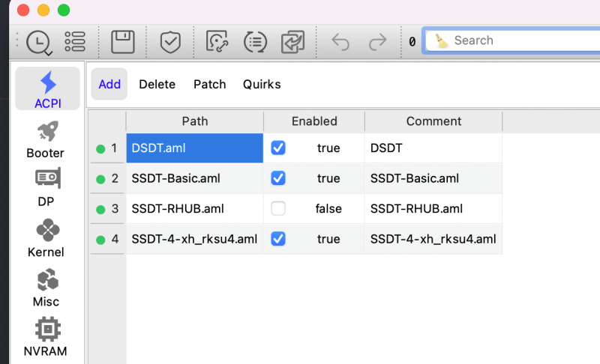This screenshot has width=600, height=364.
Task: Click the redo arrow in toolbar
Action: [379, 42]
